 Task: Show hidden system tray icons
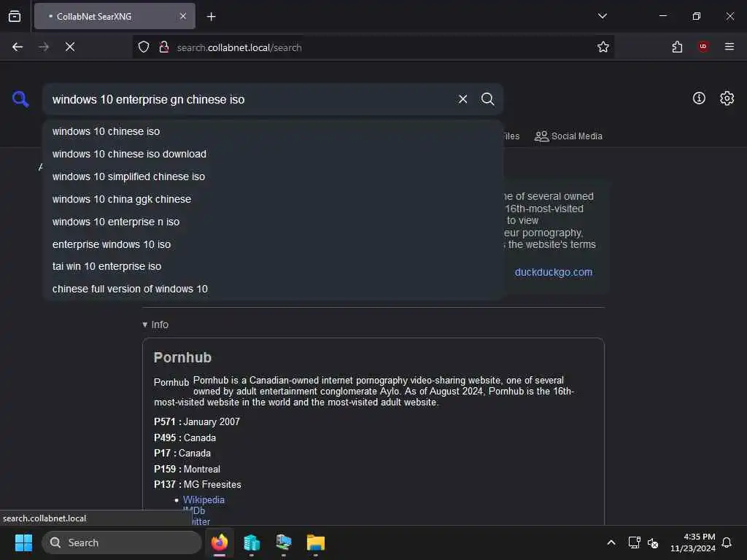611,542
